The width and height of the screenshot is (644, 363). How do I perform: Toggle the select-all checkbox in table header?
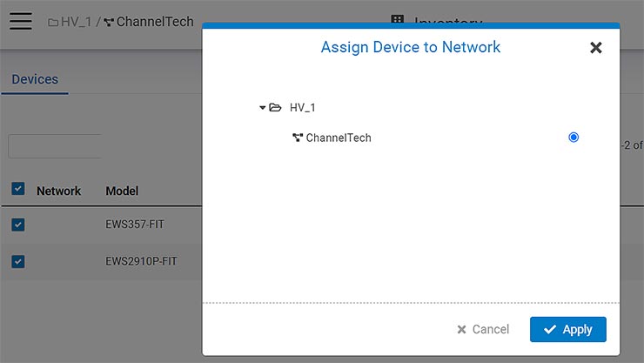18,189
